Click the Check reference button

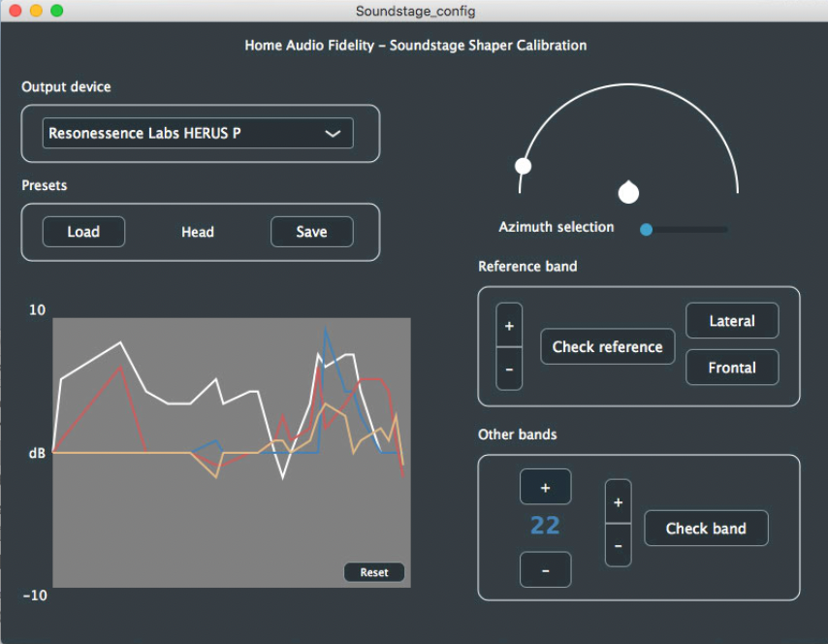[x=607, y=346]
